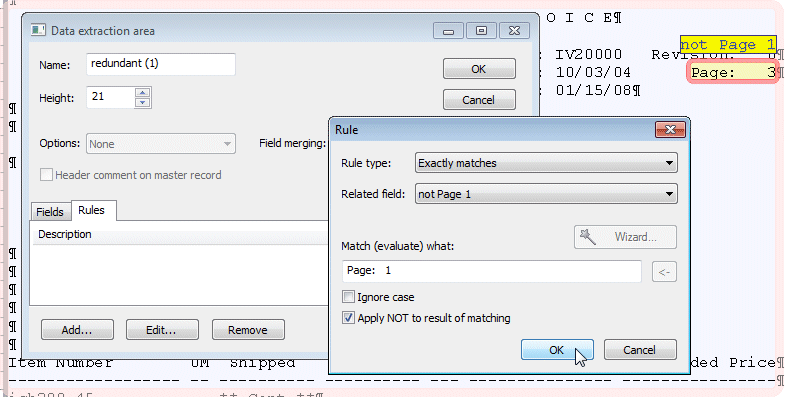This screenshot has height=397, width=786.
Task: Click the Name field containing redundant (1)
Action: [x=160, y=64]
